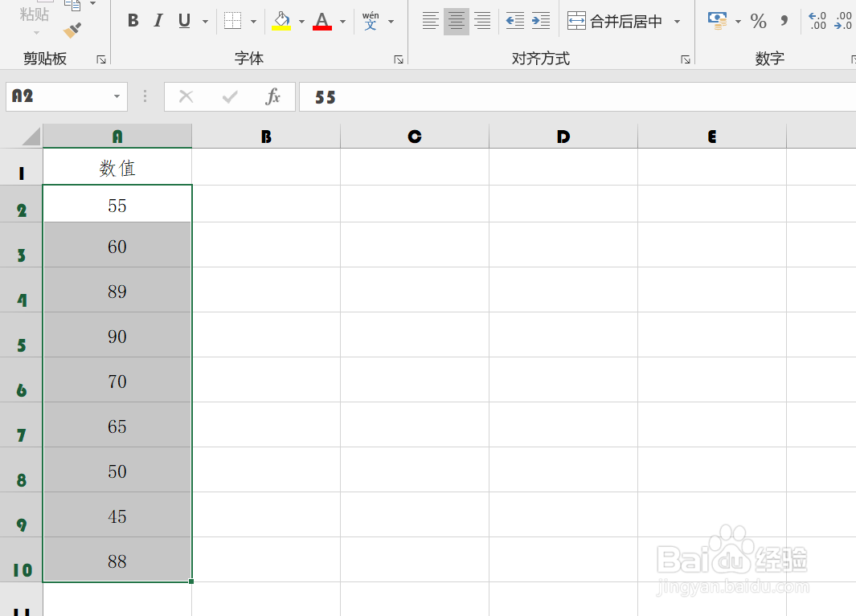Screen dimensions: 856x616
Task: Click insert function fx icon
Action: coord(272,96)
